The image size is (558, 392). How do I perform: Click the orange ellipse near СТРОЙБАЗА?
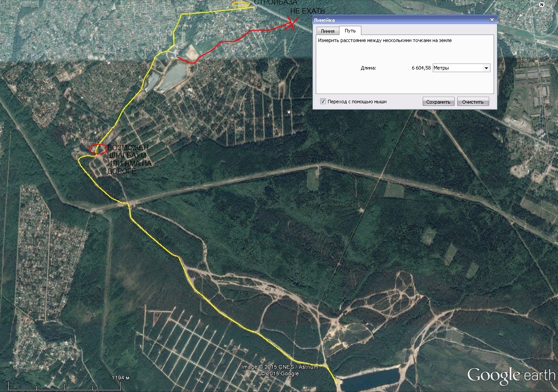[x=241, y=4]
